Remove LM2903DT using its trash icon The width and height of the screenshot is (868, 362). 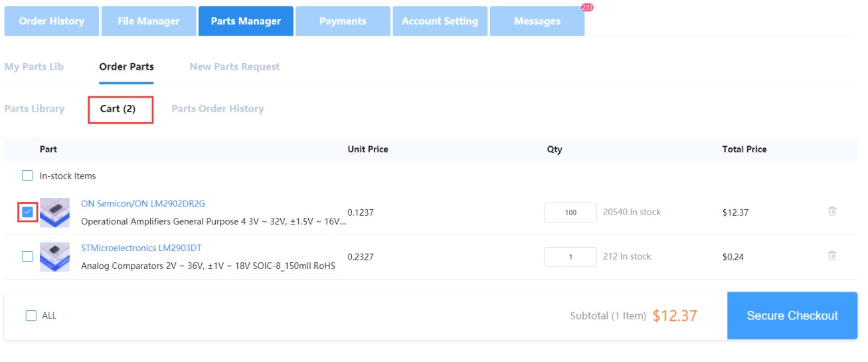[831, 256]
